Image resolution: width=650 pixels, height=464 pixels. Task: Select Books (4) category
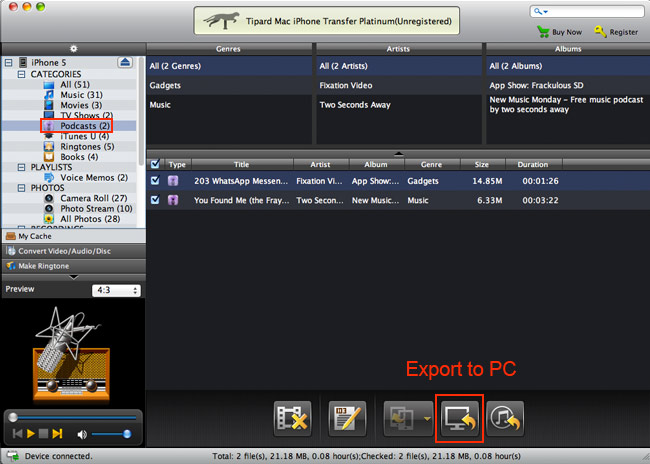coord(79,157)
